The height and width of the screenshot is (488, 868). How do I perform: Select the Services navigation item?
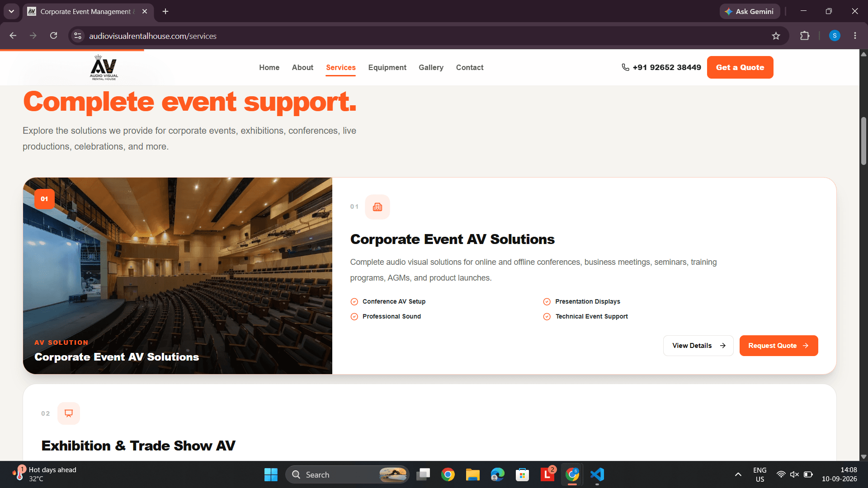click(x=341, y=67)
